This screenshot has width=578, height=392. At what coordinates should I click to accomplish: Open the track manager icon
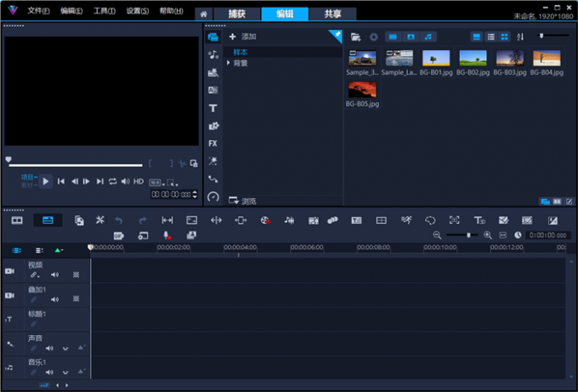pos(39,250)
